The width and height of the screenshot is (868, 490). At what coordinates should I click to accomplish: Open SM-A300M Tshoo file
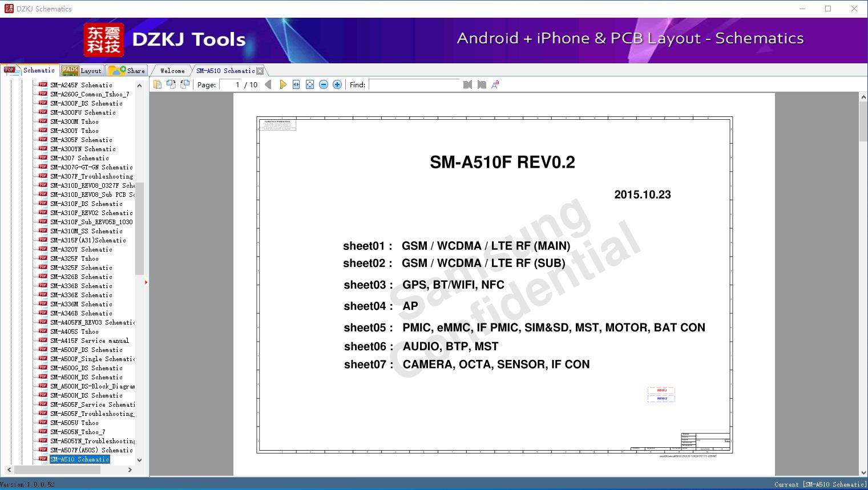[74, 122]
